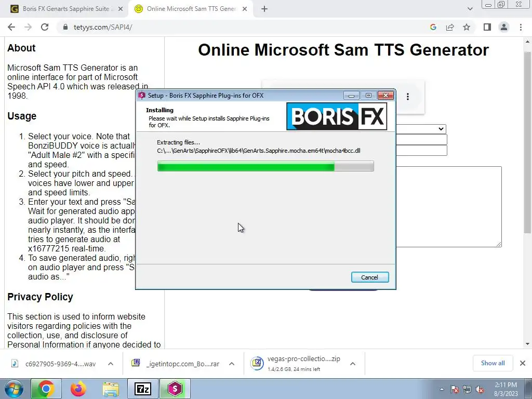Click the share page icon
This screenshot has width=532, height=399.
pyautogui.click(x=450, y=27)
